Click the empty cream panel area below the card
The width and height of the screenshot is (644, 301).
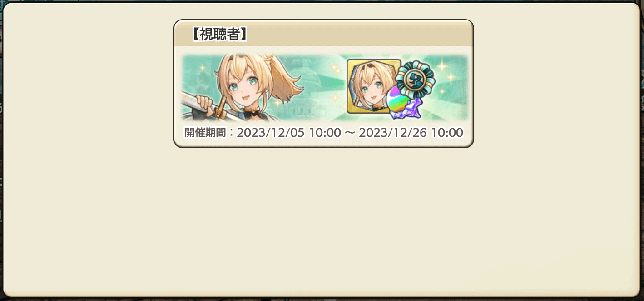coord(323,218)
